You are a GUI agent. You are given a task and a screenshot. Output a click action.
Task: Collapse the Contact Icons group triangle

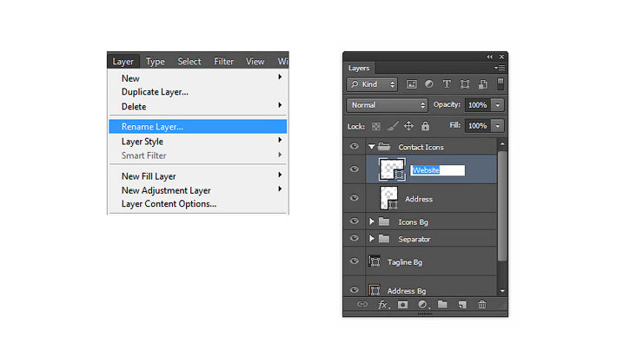(372, 147)
